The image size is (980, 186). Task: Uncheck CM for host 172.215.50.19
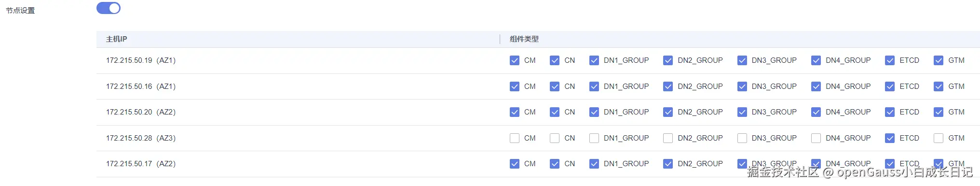point(515,60)
